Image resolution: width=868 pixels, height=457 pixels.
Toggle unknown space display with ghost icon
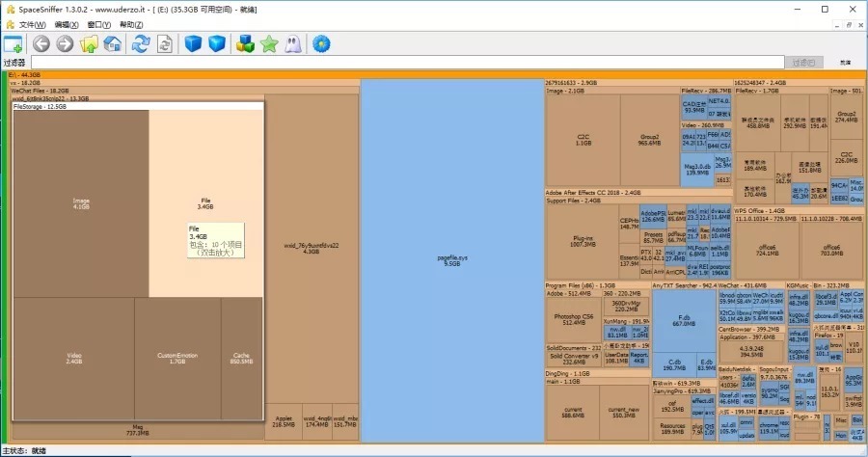click(293, 43)
